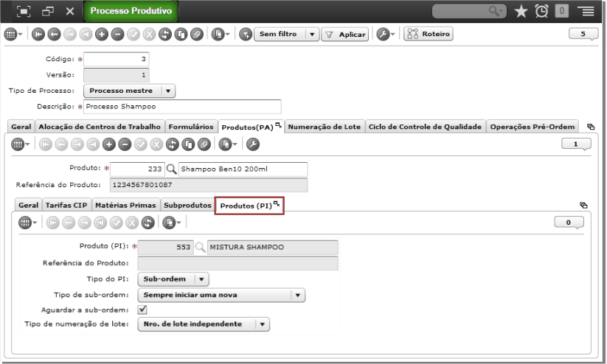Viewport: 607px width, 364px height.
Task: Open grid view menu in main toolbar
Action: click(13, 35)
